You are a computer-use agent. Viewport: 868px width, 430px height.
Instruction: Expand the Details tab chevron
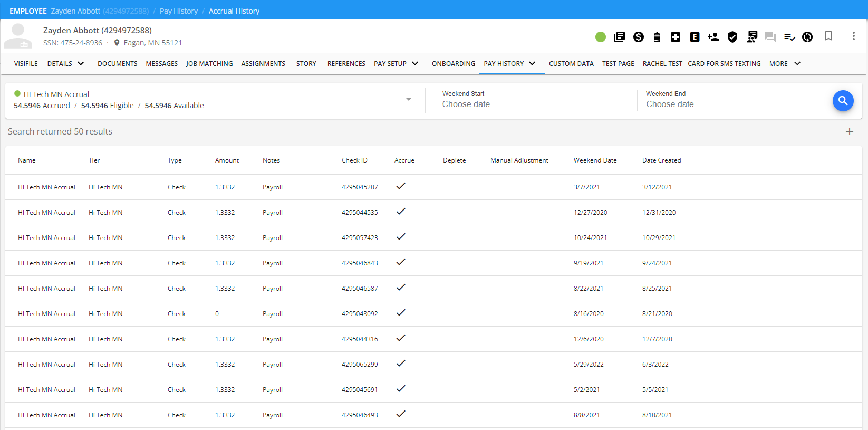pyautogui.click(x=81, y=64)
